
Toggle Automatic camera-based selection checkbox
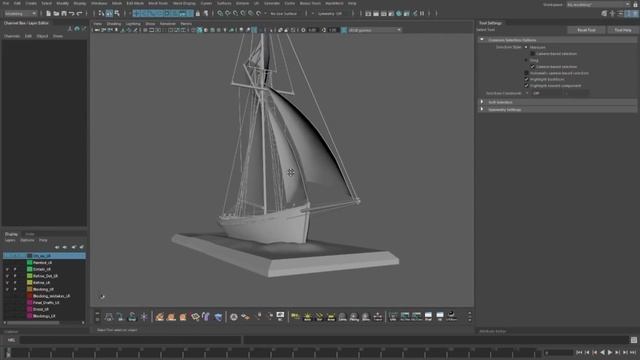(x=526, y=73)
